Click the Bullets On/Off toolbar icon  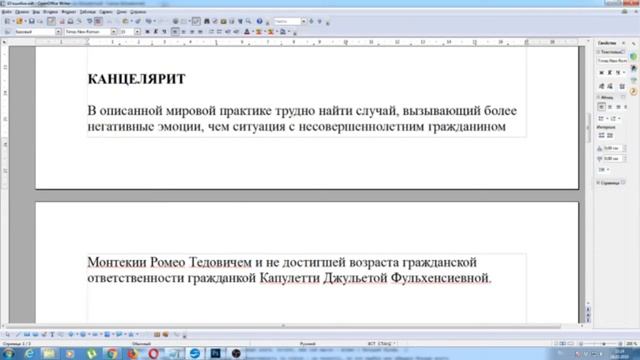[219, 32]
